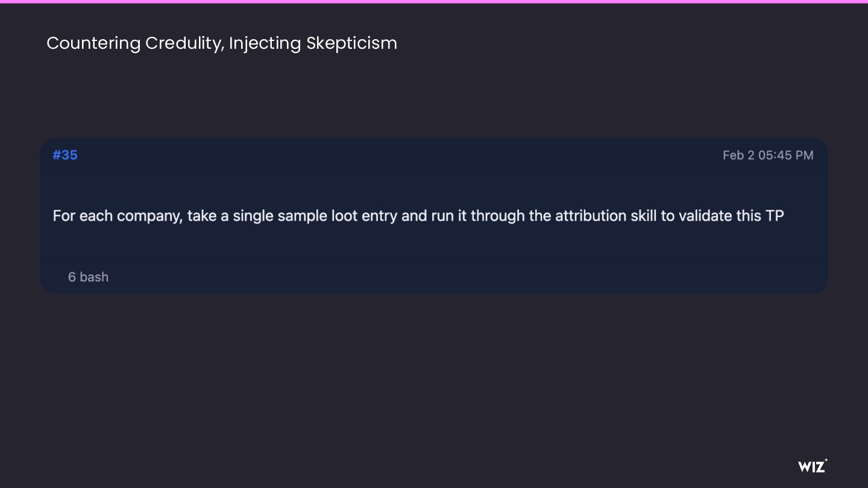Click the word 'Skepticism' in the title
This screenshot has height=488, width=868.
351,43
